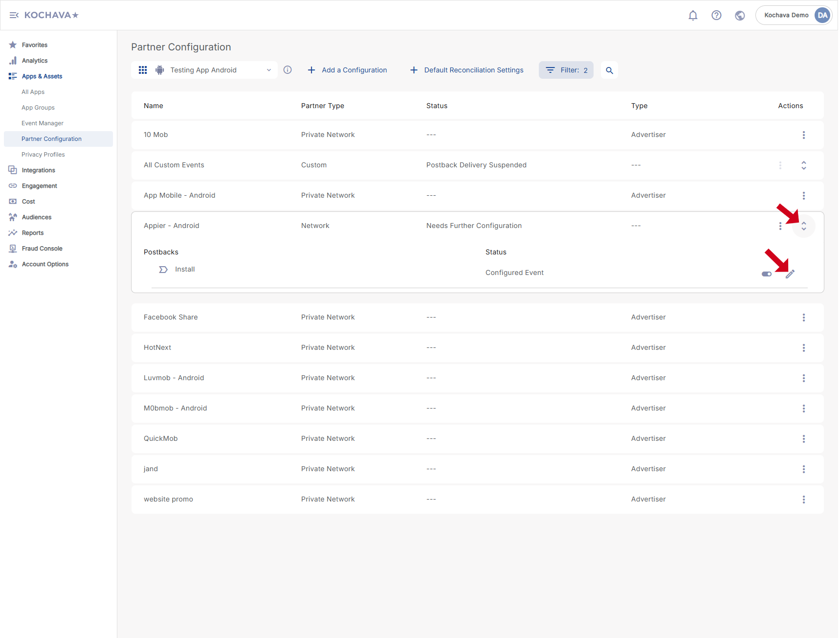Toggle the Install postback switch
This screenshot has width=840, height=638.
point(766,274)
